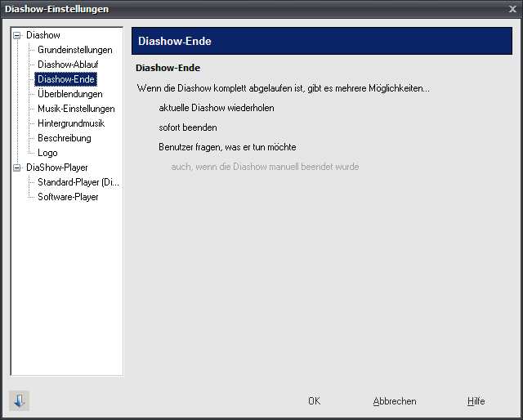Click the Abbrechen button

pos(395,401)
